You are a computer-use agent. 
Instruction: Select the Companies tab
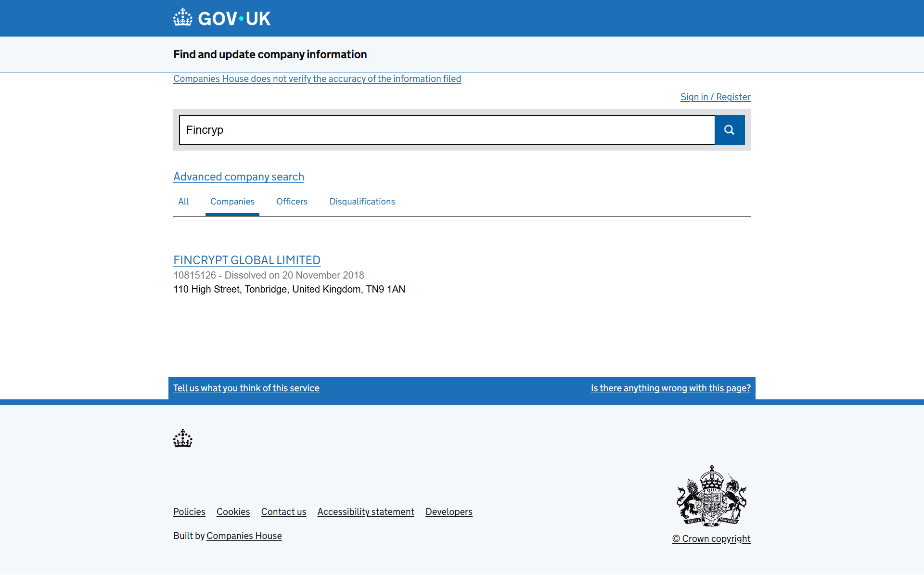point(232,202)
